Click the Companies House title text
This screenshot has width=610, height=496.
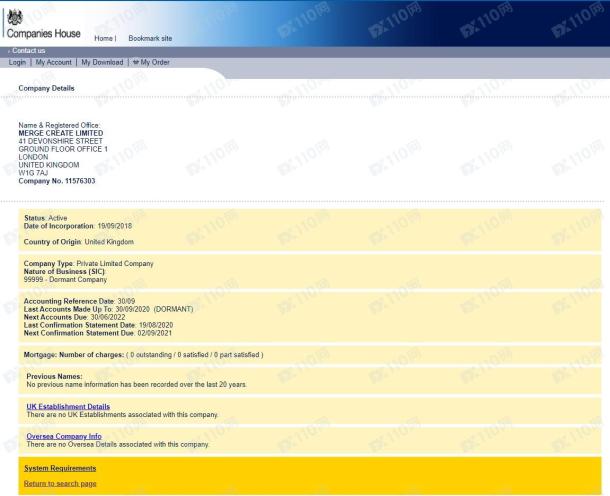[x=44, y=33]
